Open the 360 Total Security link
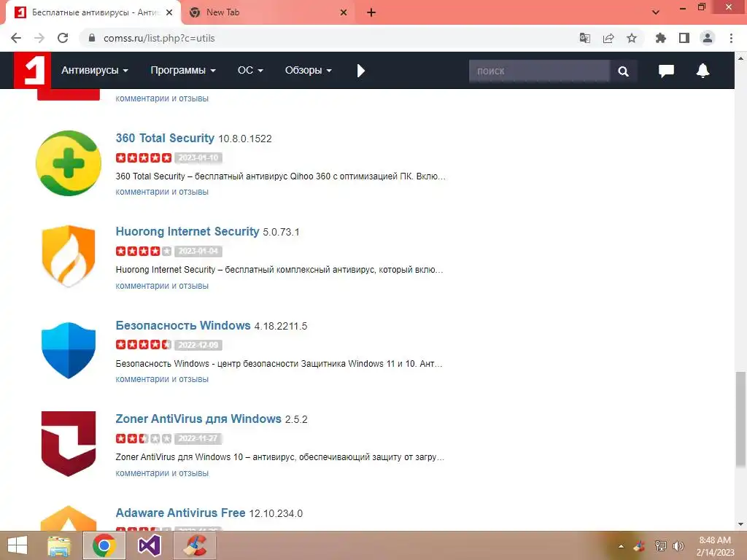The height and width of the screenshot is (560, 747). pyautogui.click(x=165, y=138)
